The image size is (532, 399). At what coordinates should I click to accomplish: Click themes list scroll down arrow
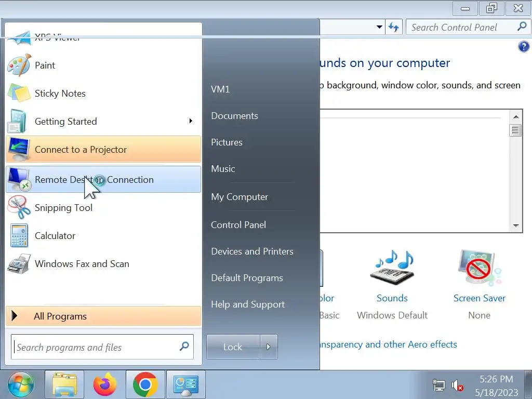pyautogui.click(x=516, y=225)
